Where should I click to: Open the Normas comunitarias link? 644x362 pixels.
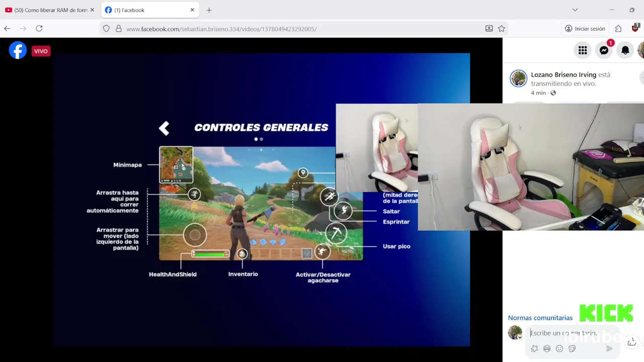(x=540, y=318)
